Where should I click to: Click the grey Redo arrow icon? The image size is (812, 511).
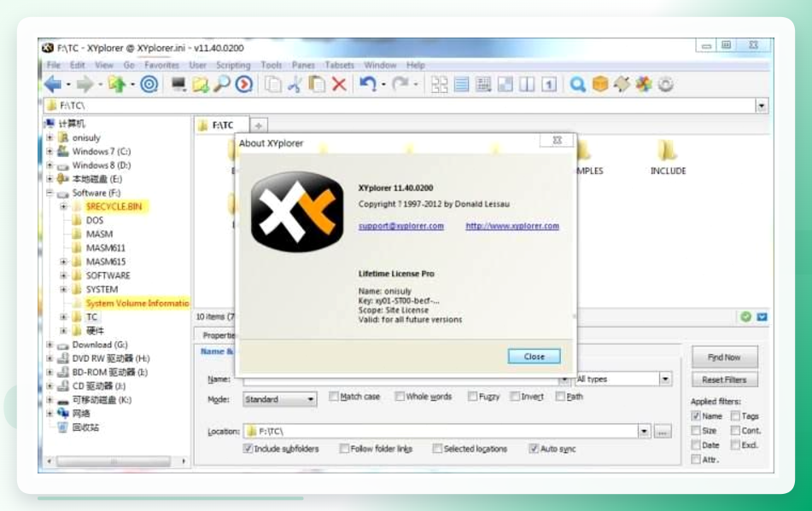point(400,84)
